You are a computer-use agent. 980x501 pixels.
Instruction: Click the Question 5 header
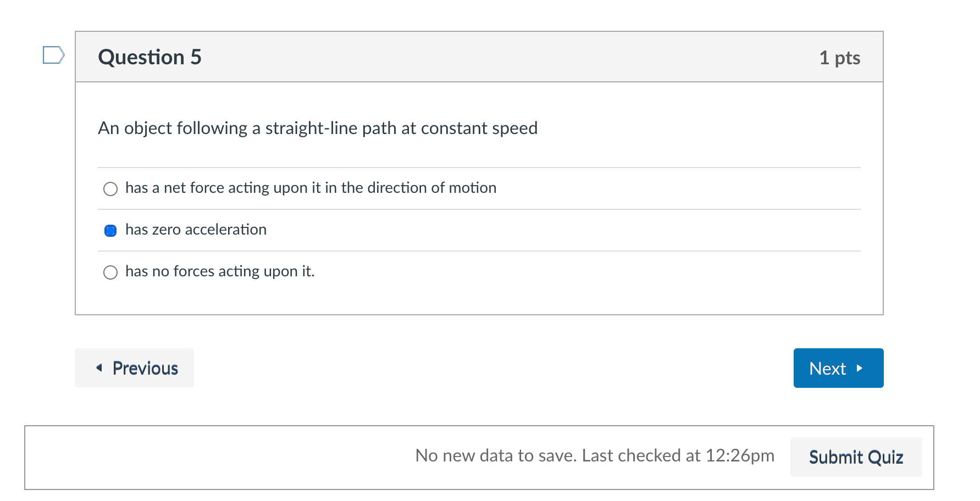click(x=150, y=57)
